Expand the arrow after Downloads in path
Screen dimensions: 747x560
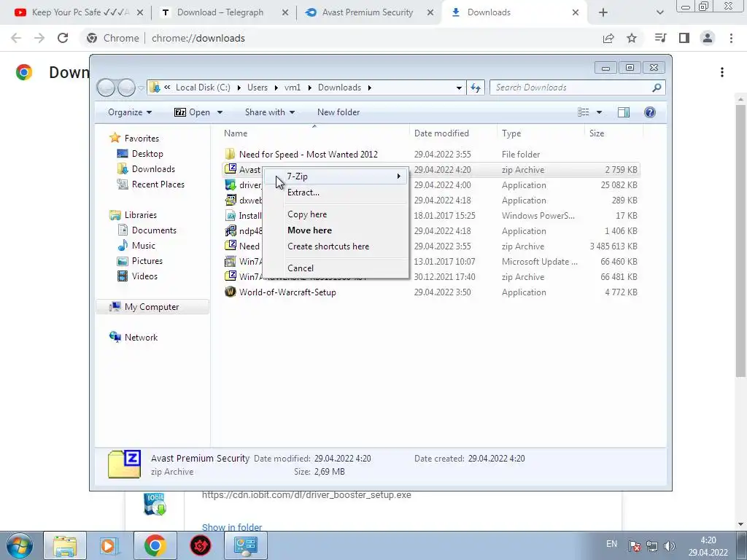(370, 87)
